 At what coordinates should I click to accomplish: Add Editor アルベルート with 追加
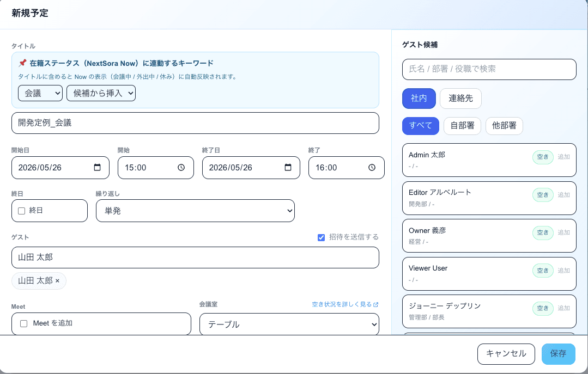point(563,195)
